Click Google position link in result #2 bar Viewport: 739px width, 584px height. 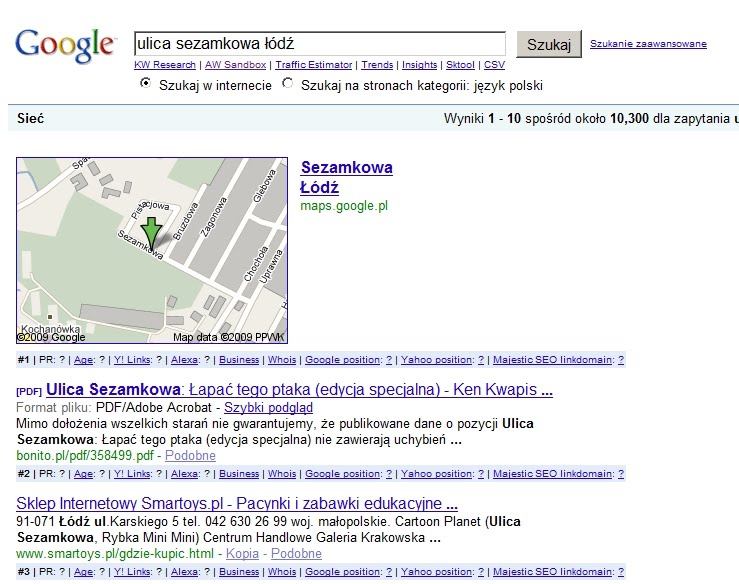[343, 474]
